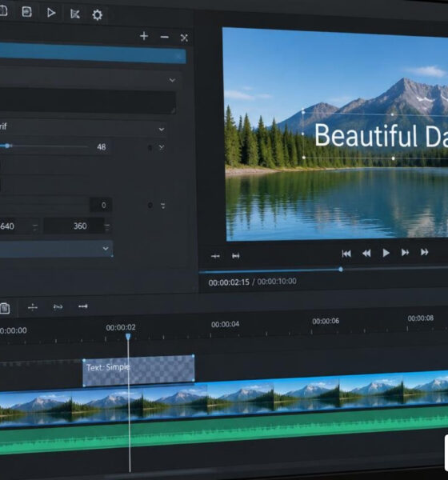Open dropdown chevron next to size 48
Screen dimensions: 448x480
click(x=162, y=147)
